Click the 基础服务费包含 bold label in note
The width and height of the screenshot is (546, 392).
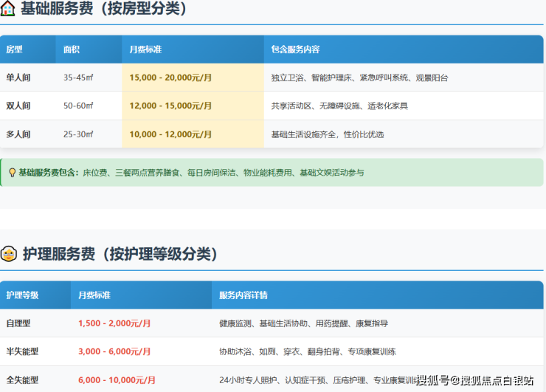[48, 173]
